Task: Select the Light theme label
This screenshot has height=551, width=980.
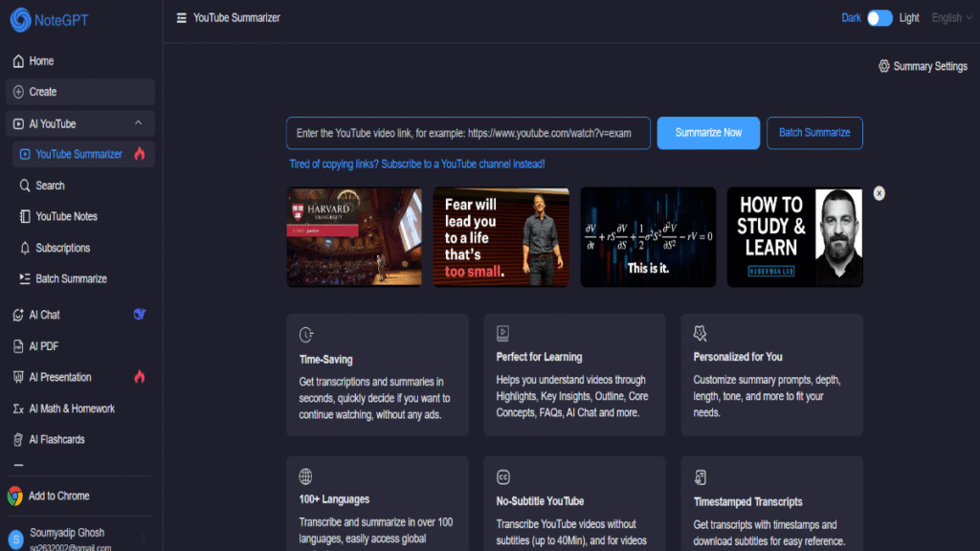Action: 909,18
